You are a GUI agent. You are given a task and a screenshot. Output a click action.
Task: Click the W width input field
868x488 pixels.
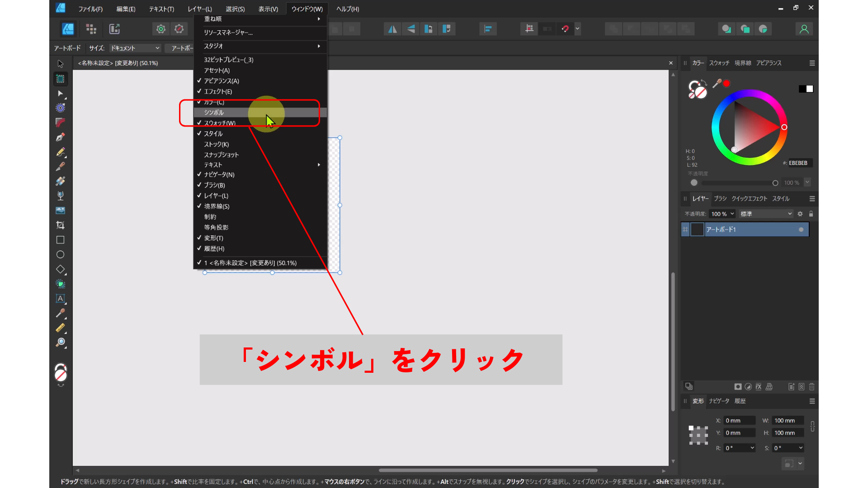(x=787, y=420)
